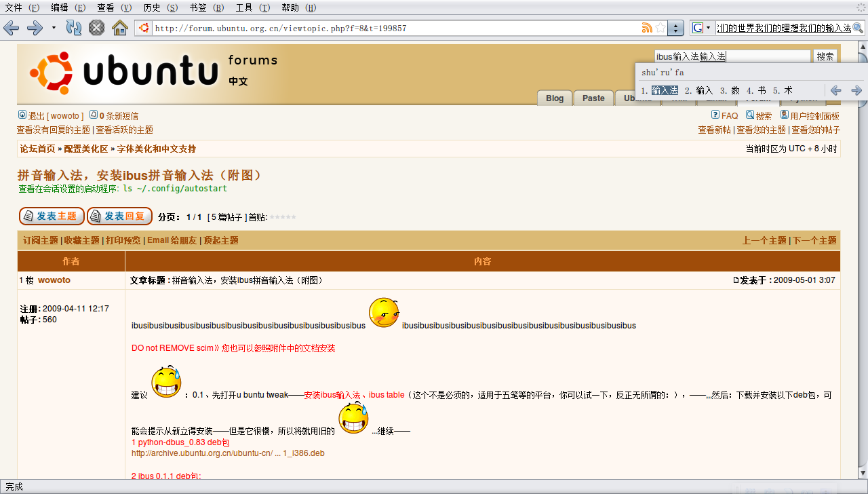Click 查看您的帖子 link
This screenshot has width=868, height=494.
(x=816, y=130)
